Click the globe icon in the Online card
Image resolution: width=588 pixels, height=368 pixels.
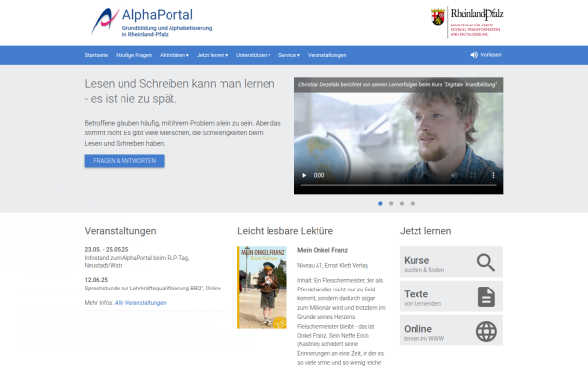[486, 332]
